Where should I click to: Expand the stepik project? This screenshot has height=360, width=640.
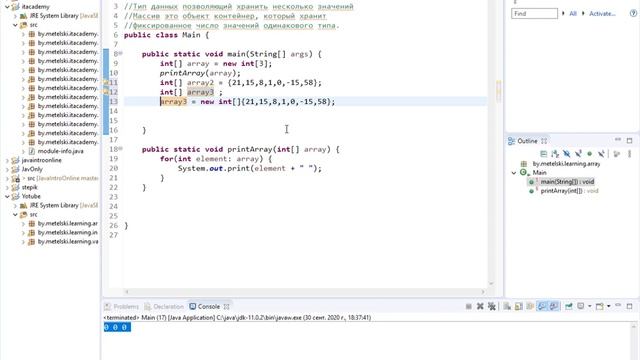click(7, 187)
